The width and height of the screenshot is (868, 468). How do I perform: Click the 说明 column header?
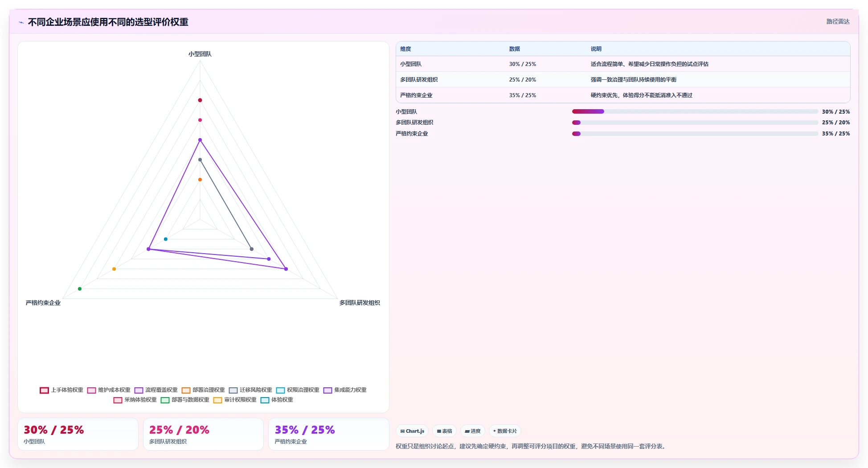596,49
